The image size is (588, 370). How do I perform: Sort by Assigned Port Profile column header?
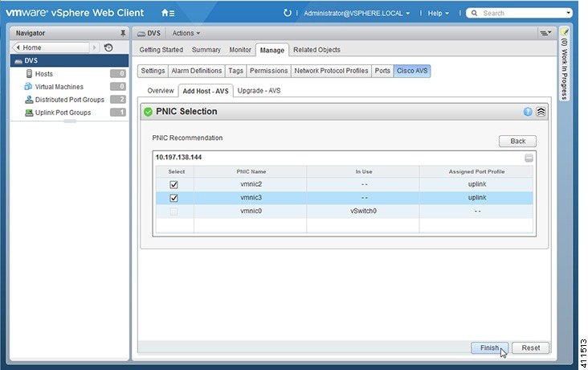[476, 171]
